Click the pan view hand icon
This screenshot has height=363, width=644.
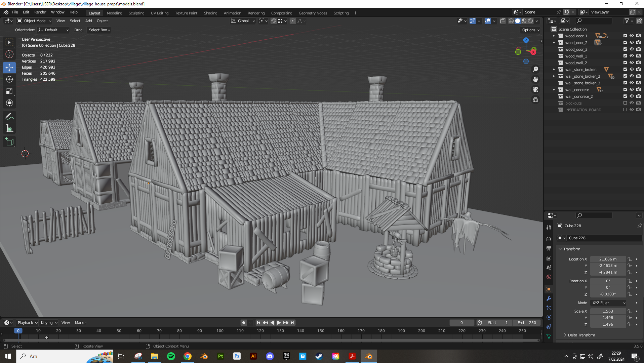coord(535,79)
